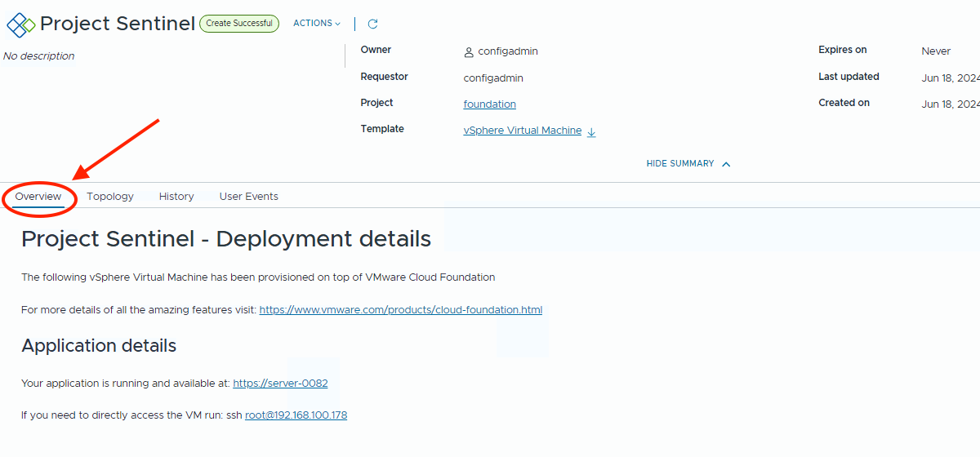
Task: Click the Project Sentinel deployment logo icon
Action: [21, 24]
